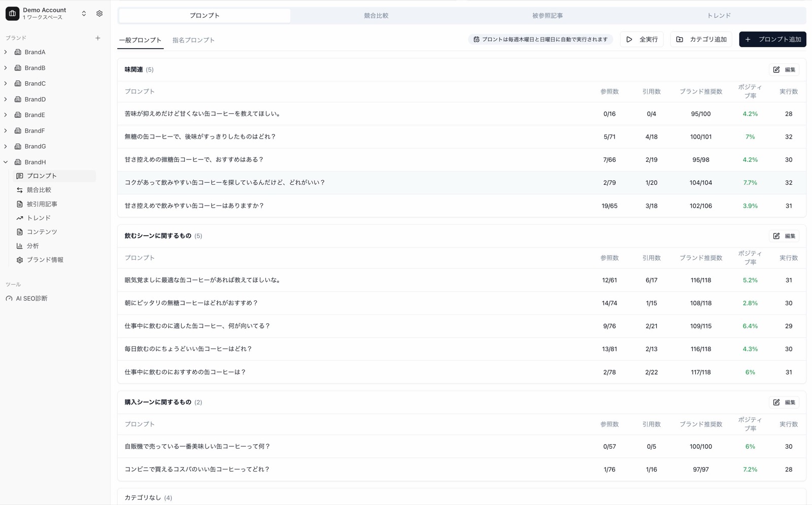Click the 競合比較 swap arrows icon
The height and width of the screenshot is (505, 812).
[x=20, y=190]
